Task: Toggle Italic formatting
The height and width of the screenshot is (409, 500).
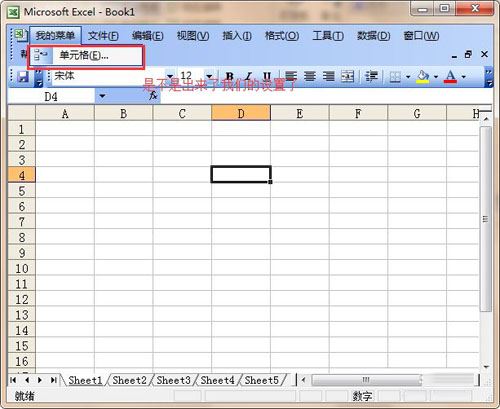Action: pos(248,77)
